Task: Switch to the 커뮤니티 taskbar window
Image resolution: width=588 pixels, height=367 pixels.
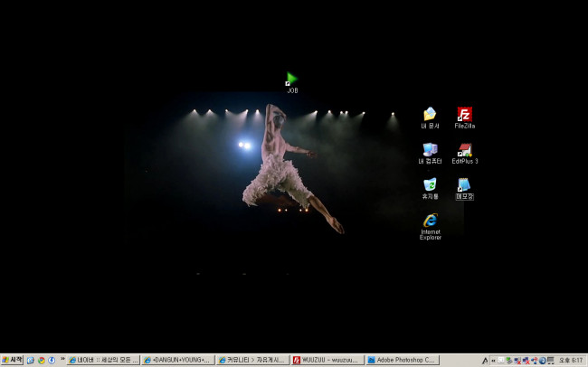Action: coord(252,360)
